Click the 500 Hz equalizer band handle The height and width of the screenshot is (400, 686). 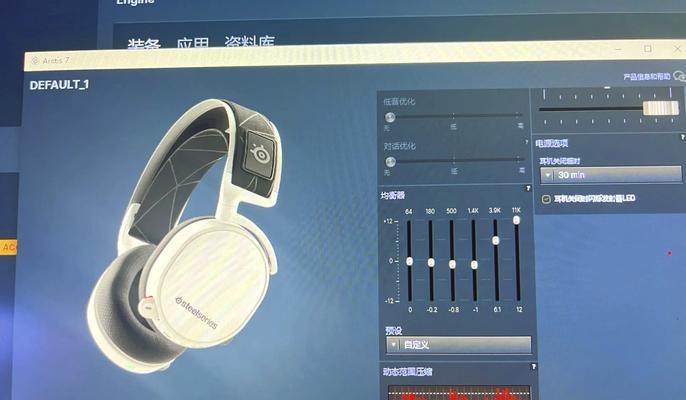click(452, 264)
